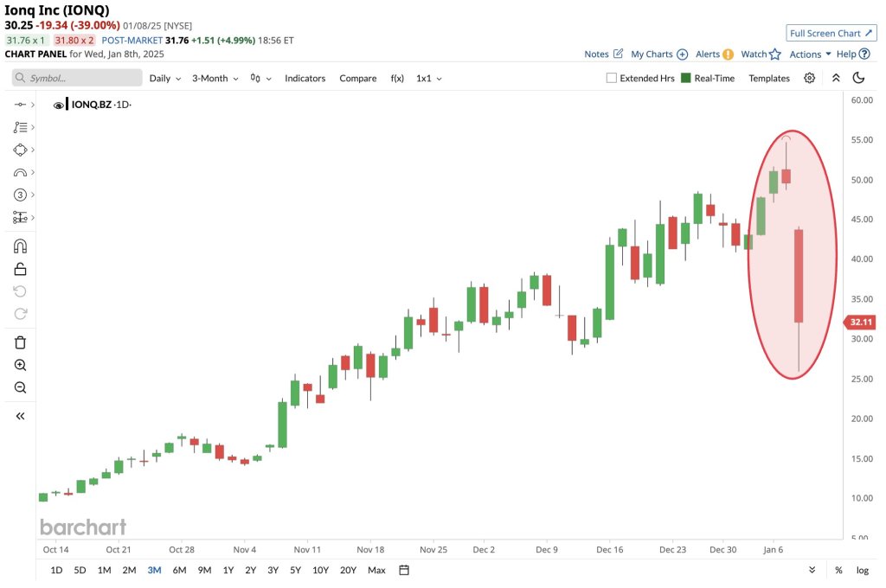Click the zoom in magnifier icon
The width and height of the screenshot is (886, 588).
21,365
